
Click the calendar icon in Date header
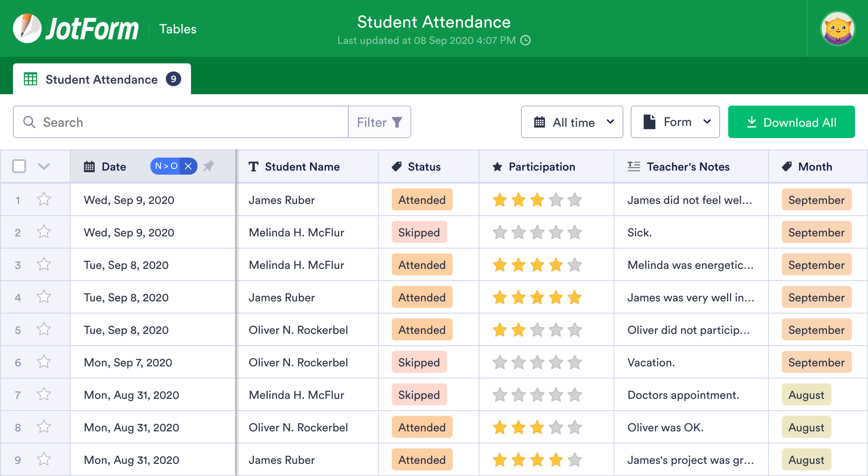pos(89,167)
